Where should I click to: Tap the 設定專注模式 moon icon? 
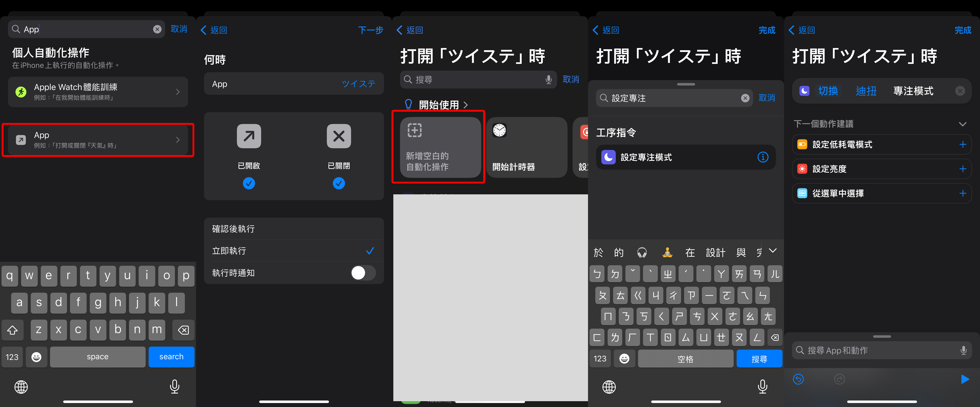tap(608, 157)
